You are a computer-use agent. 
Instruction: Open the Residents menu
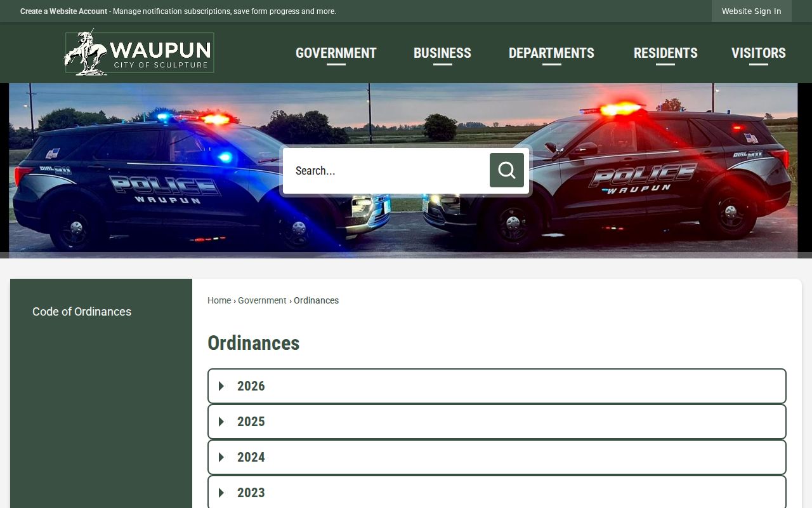point(665,53)
